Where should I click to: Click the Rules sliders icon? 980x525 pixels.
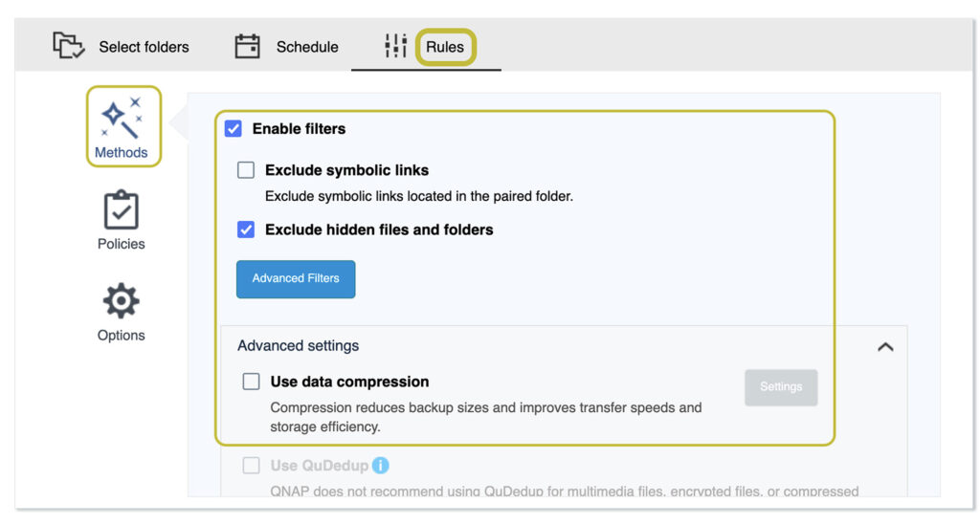click(395, 46)
